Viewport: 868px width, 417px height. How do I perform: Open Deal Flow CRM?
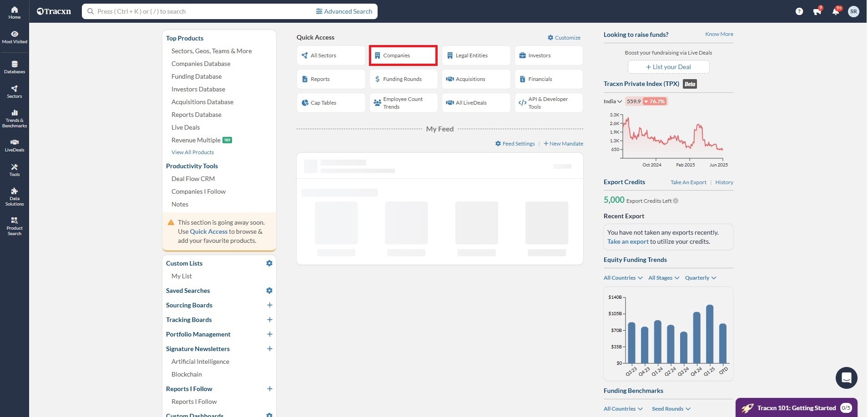click(x=193, y=179)
